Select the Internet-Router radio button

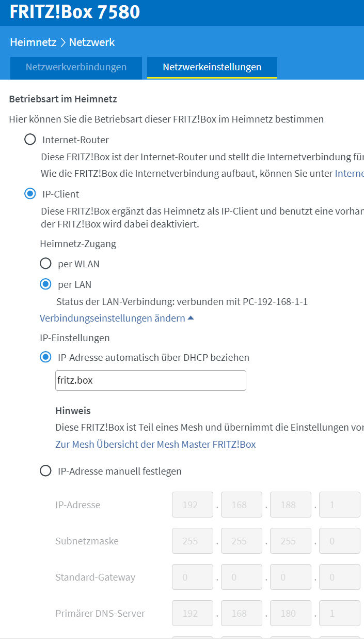(30, 140)
